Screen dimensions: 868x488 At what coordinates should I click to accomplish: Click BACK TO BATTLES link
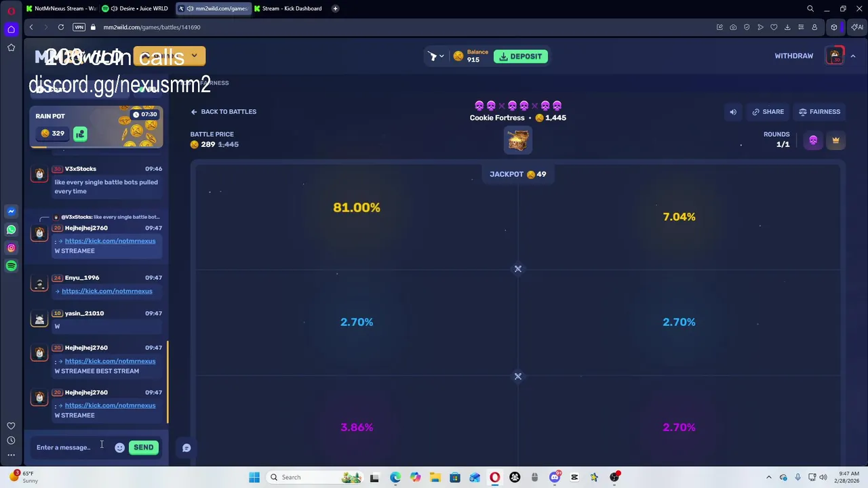coord(223,112)
